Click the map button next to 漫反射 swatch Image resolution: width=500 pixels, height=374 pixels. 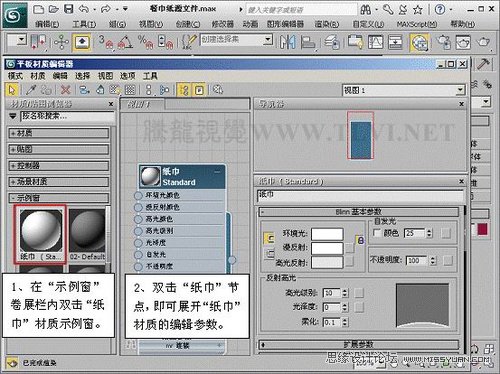(x=349, y=248)
